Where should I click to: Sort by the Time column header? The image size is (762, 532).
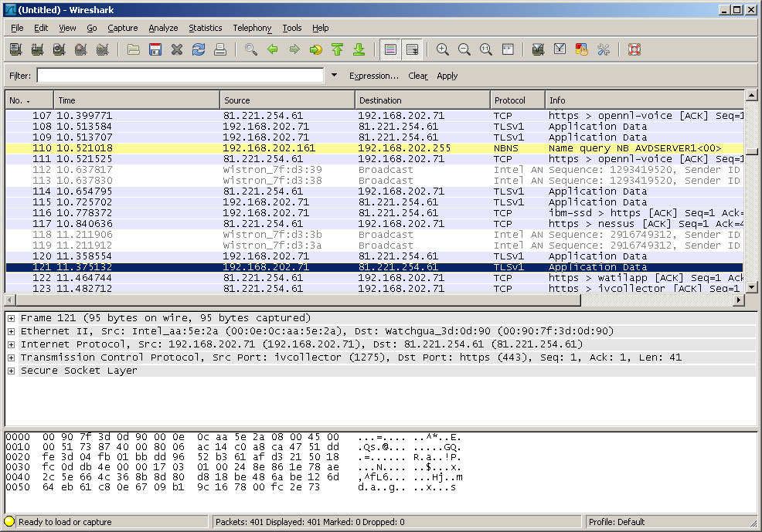[137, 100]
